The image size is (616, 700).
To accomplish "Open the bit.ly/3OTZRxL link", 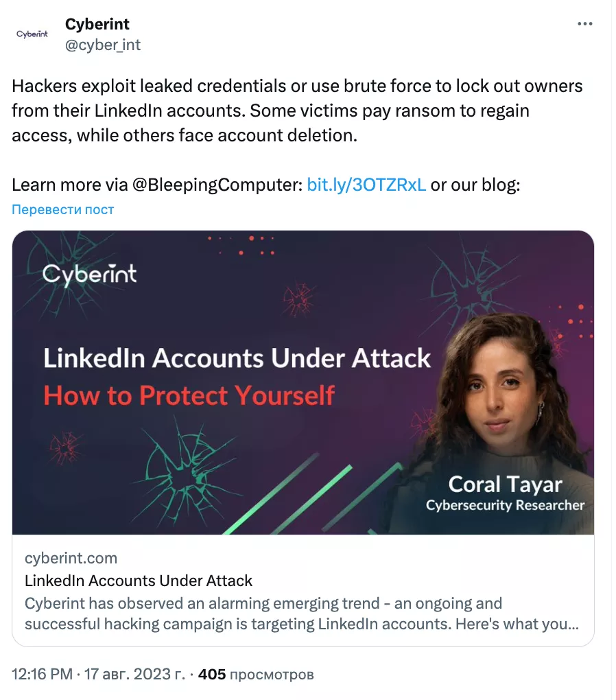I will click(x=366, y=185).
